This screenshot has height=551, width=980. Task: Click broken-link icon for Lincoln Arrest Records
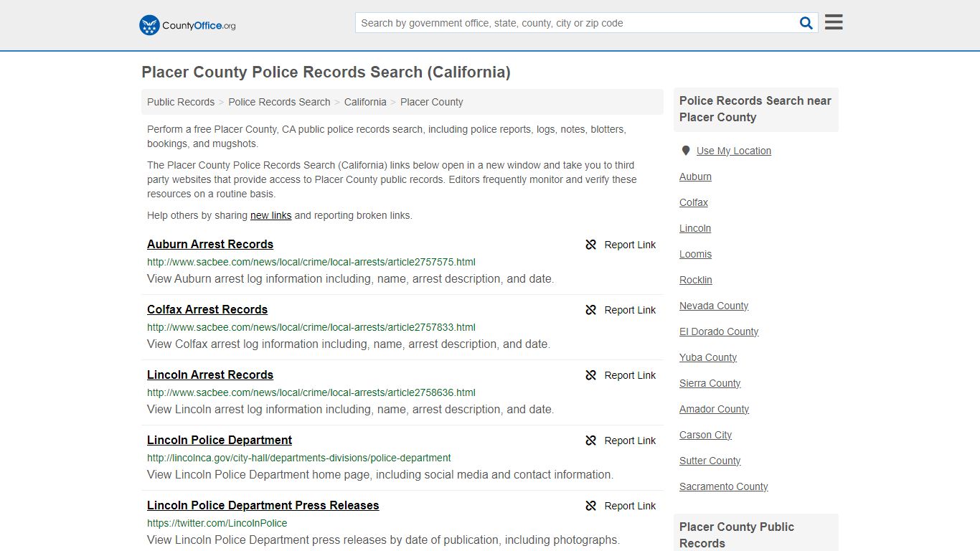coord(591,375)
